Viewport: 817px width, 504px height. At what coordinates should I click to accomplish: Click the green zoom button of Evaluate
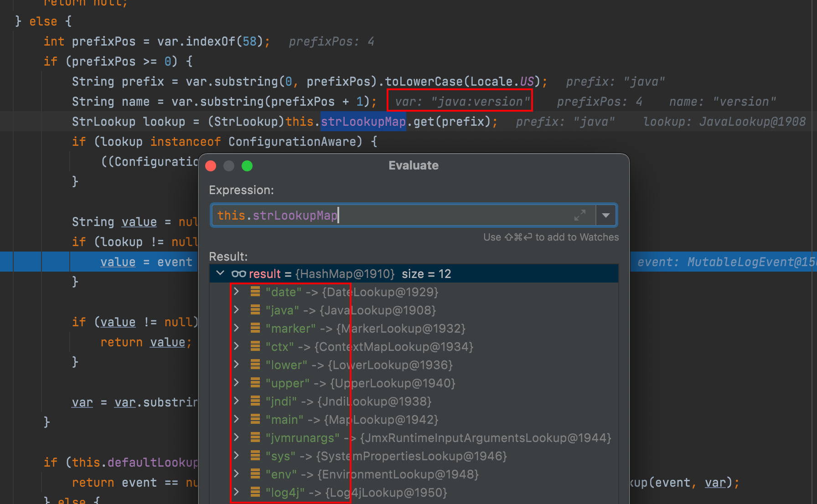click(x=247, y=166)
